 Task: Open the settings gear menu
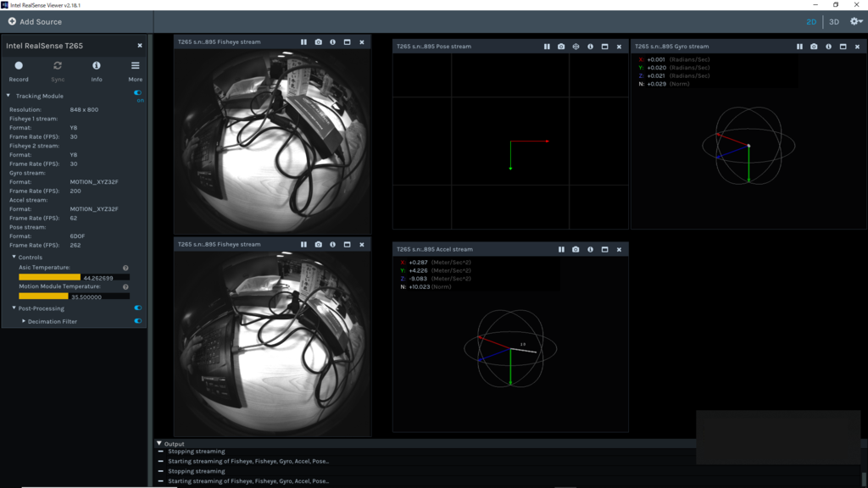pyautogui.click(x=856, y=21)
